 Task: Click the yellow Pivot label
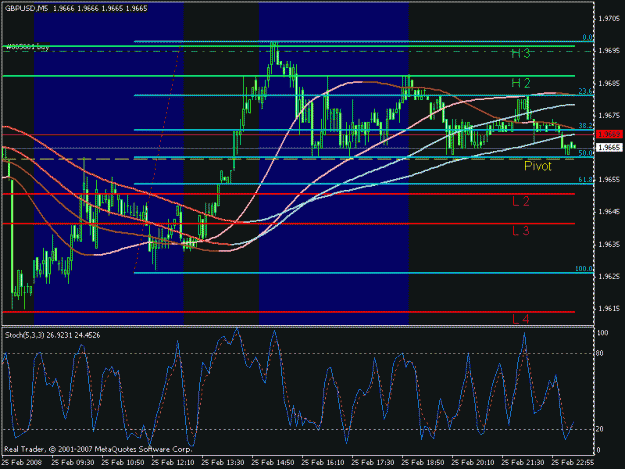538,166
